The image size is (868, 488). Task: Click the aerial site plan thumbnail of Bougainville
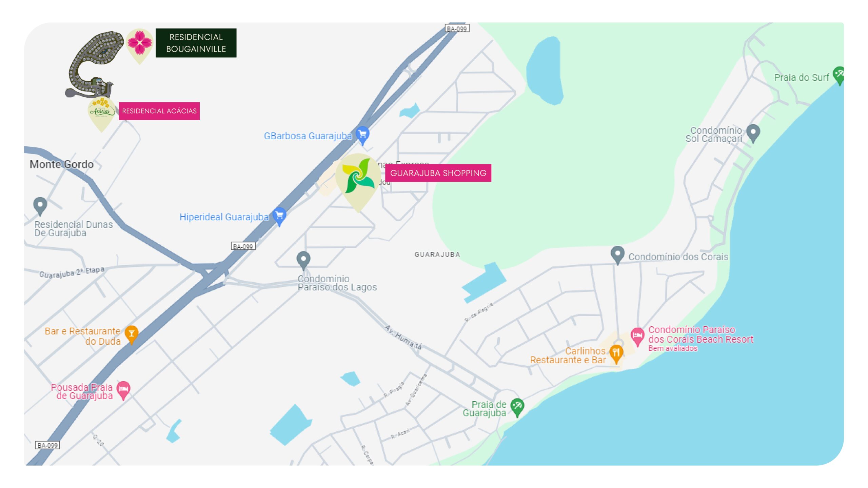coord(95,64)
